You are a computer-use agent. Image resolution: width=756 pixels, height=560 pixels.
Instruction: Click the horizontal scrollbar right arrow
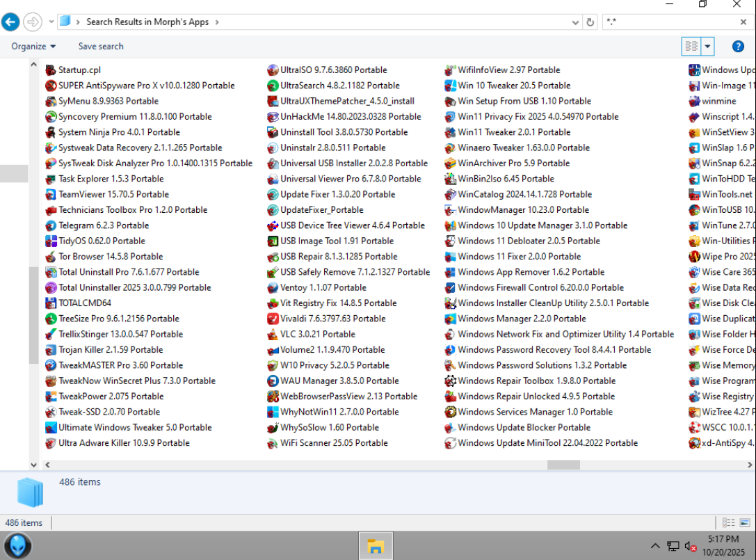(750, 465)
